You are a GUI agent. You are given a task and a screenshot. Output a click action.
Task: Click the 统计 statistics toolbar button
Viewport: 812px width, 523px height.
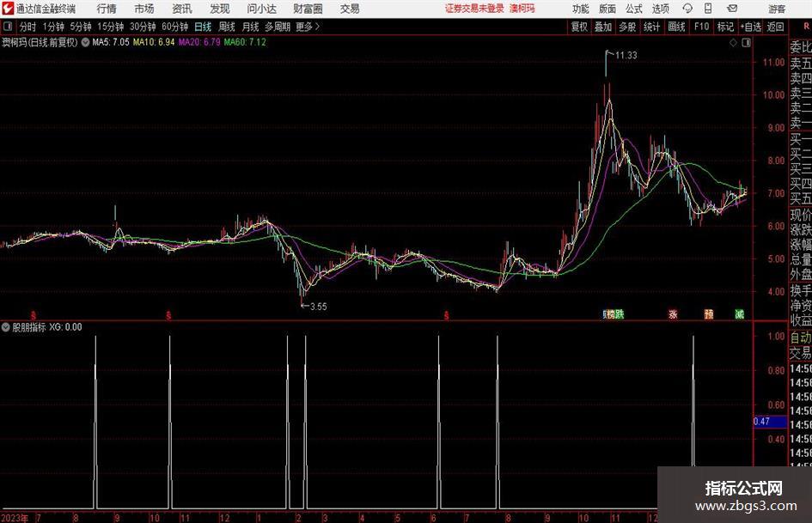click(651, 27)
